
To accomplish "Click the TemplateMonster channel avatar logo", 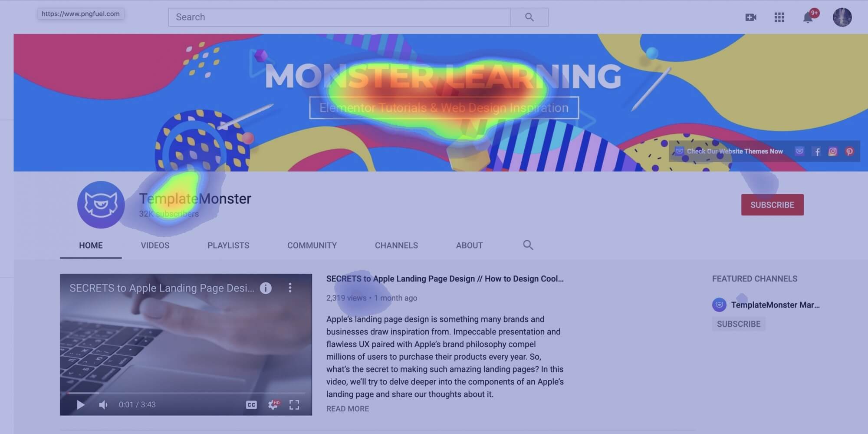I will [x=101, y=205].
